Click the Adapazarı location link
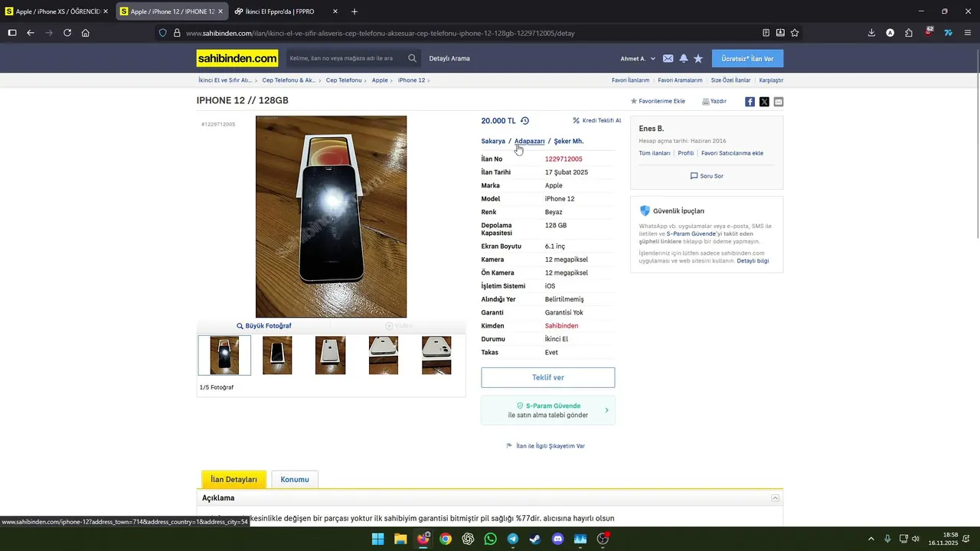 pos(529,142)
